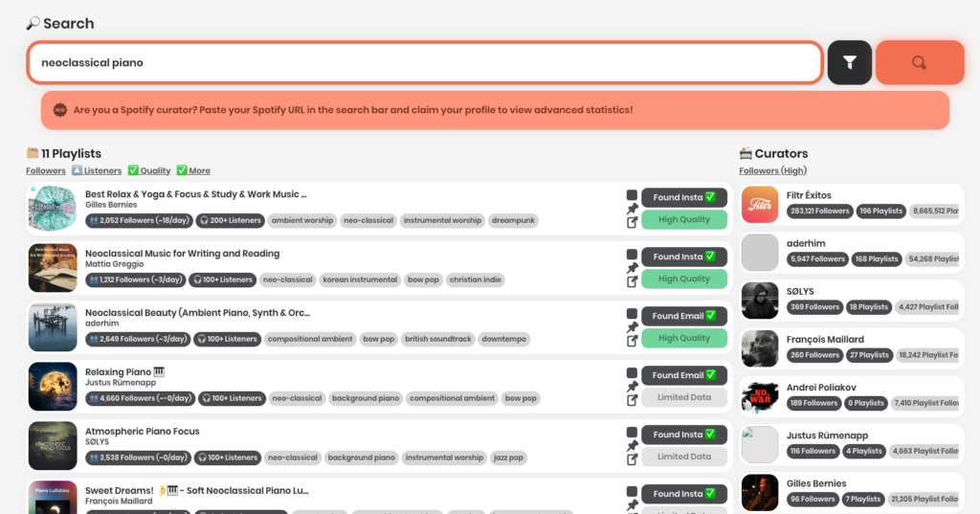This screenshot has height=514, width=980.
Task: Open the Spotify curator claim profile banner
Action: [x=495, y=110]
